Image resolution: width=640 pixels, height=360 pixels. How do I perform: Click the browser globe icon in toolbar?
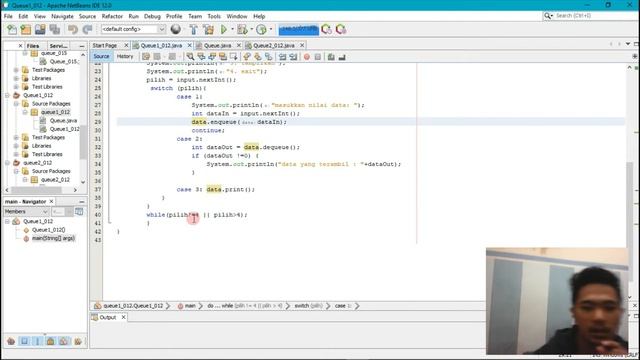pos(176,29)
